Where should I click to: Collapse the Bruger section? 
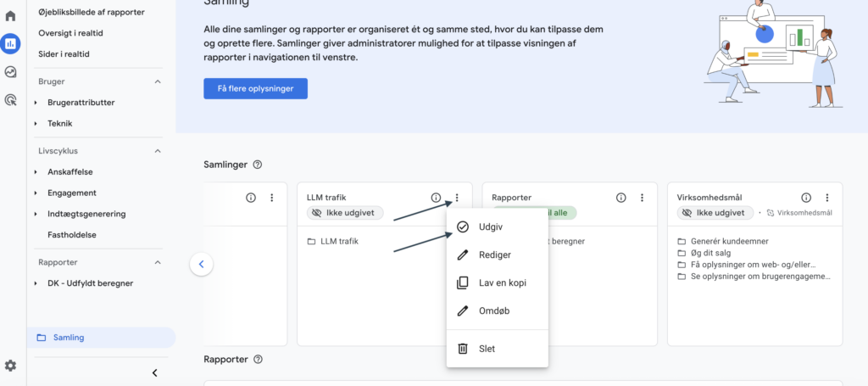(x=158, y=81)
